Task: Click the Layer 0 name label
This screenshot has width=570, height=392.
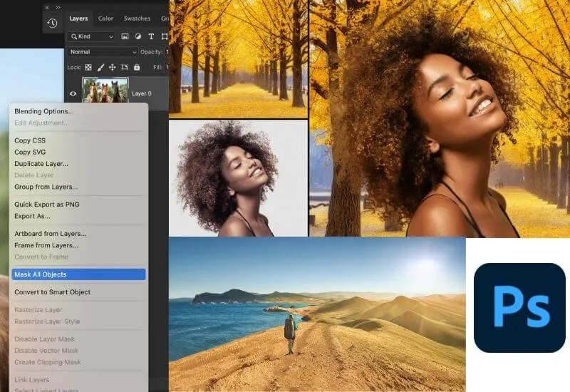Action: (141, 93)
